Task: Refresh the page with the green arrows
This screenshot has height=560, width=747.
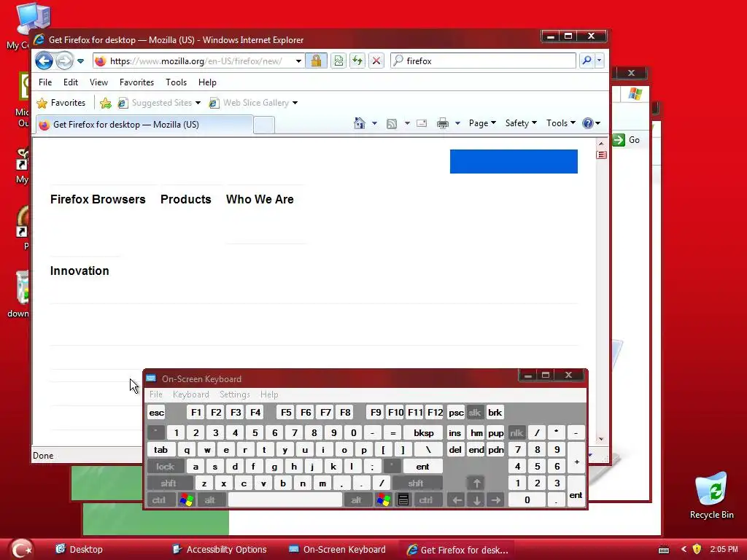Action: click(x=357, y=61)
